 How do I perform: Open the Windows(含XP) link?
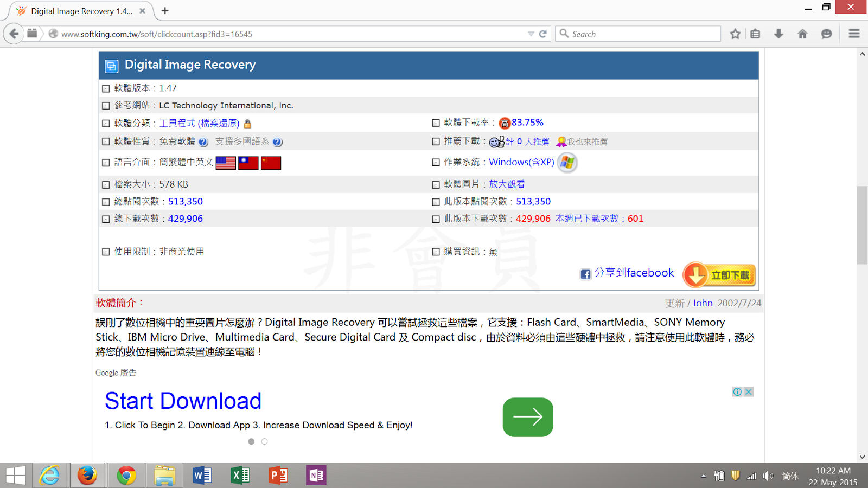coord(521,162)
